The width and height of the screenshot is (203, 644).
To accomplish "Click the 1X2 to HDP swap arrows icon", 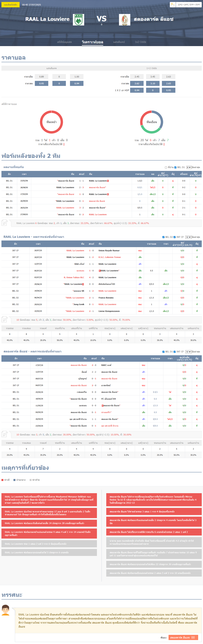I will (123, 90).
